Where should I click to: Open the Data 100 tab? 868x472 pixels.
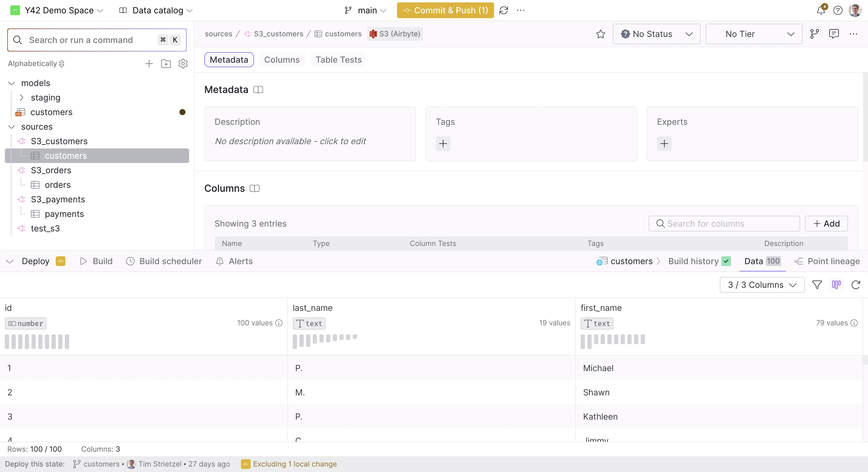click(x=762, y=261)
